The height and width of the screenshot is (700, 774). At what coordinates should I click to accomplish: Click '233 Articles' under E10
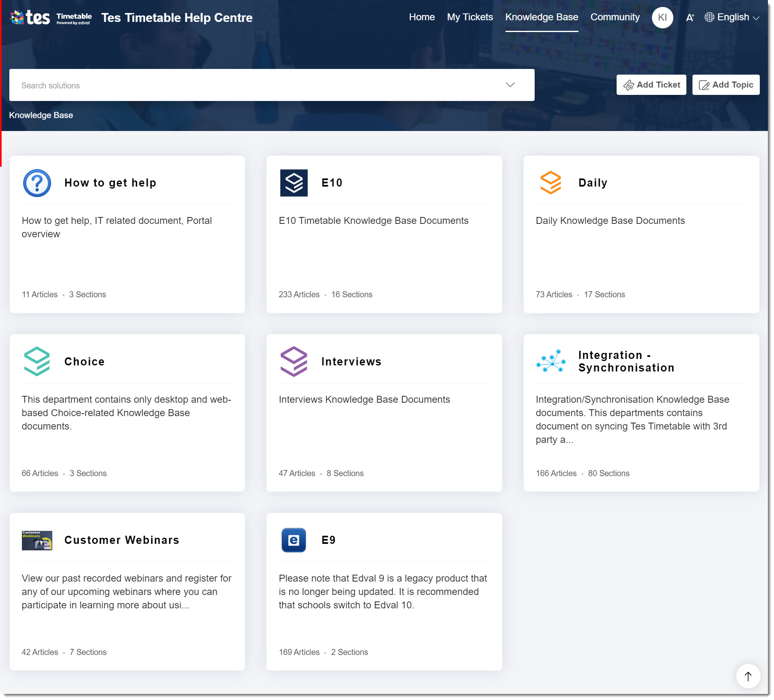299,294
